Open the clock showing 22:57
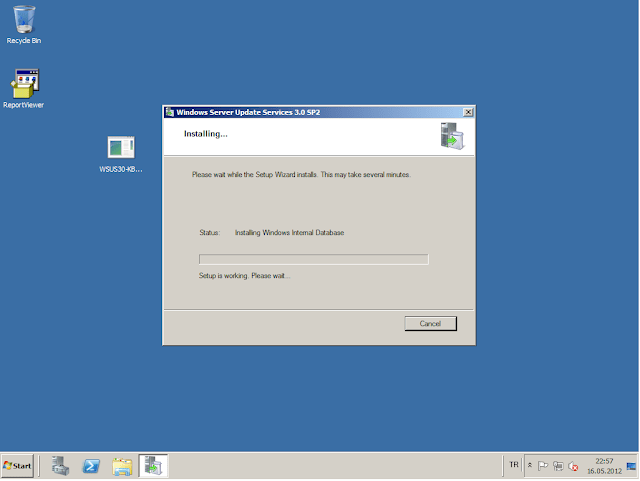 (x=604, y=466)
